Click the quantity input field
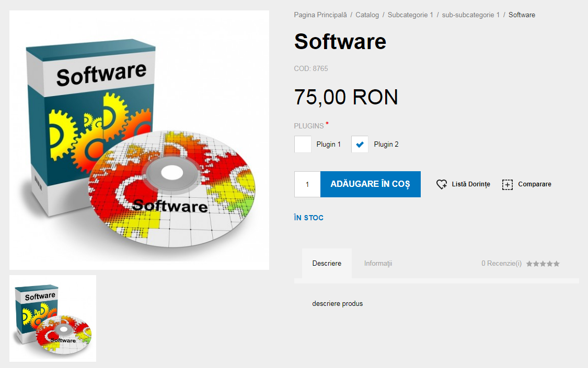 [x=307, y=184]
